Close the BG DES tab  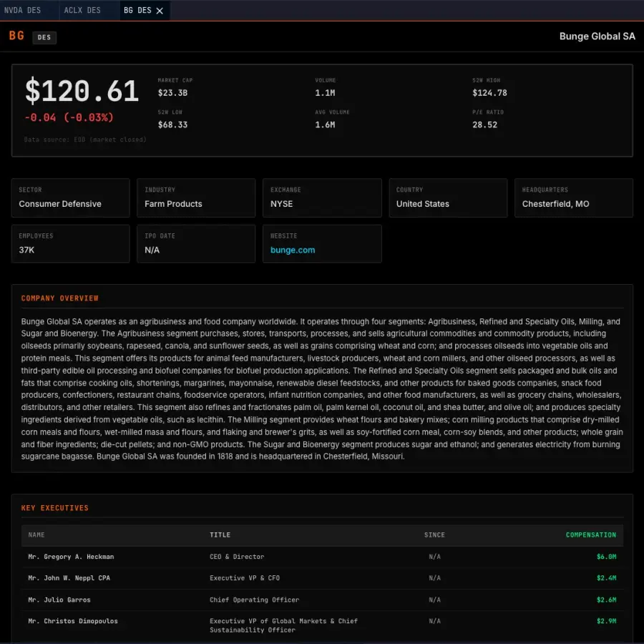(x=159, y=11)
